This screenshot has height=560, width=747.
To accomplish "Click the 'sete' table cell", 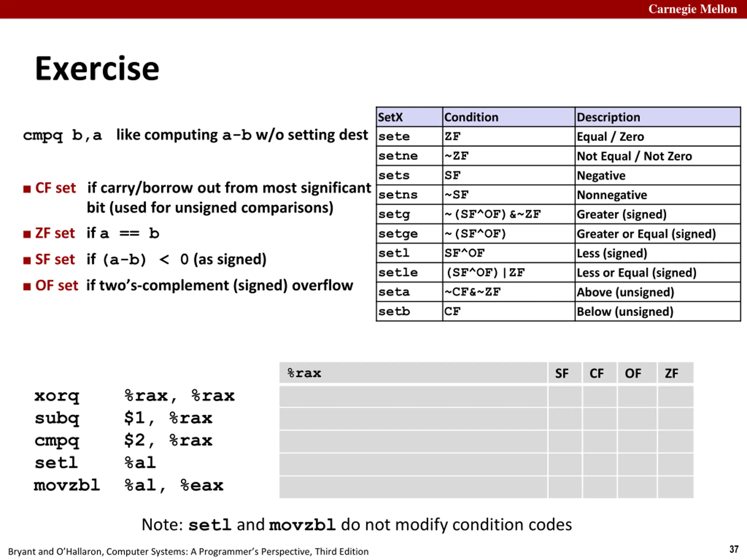I will point(409,137).
